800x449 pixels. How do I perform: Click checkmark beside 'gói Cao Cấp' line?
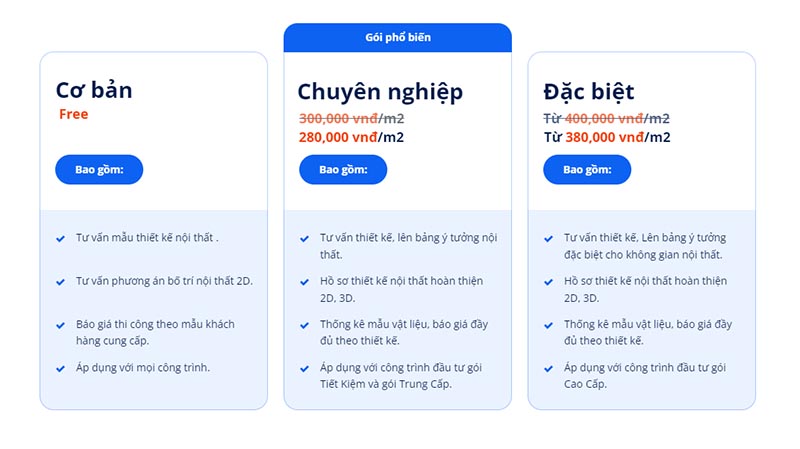tap(549, 368)
